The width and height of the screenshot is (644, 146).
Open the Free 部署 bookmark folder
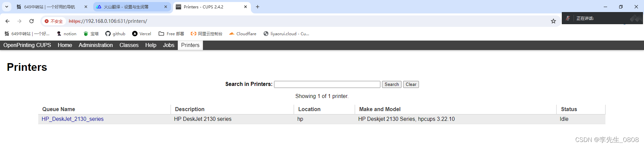point(171,34)
